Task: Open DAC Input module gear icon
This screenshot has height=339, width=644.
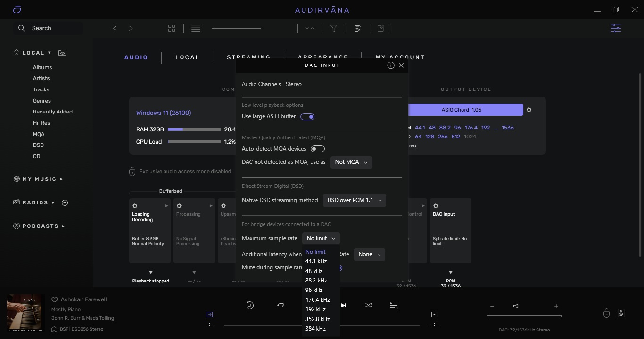Action: [x=436, y=206]
